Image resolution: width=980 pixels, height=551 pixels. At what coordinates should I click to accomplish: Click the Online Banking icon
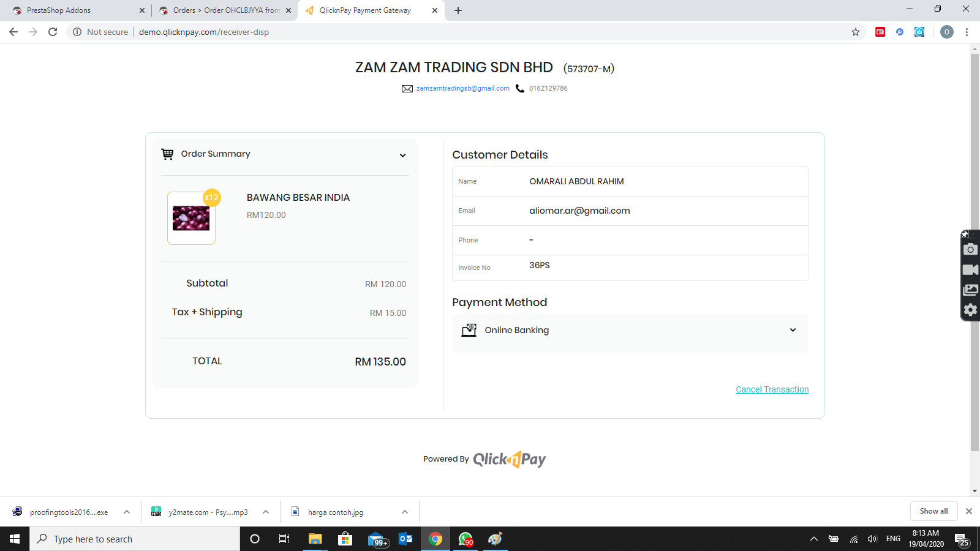[x=469, y=330]
